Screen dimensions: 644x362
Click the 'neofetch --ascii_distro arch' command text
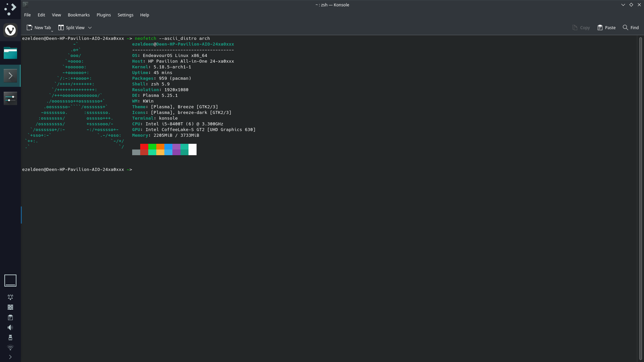tap(172, 38)
